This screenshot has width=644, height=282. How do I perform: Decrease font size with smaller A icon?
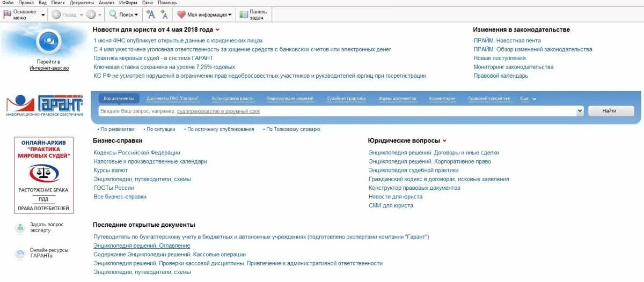pyautogui.click(x=164, y=14)
